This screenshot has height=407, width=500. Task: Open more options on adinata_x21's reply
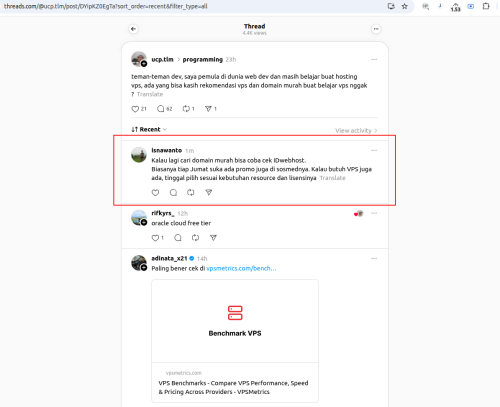point(374,258)
